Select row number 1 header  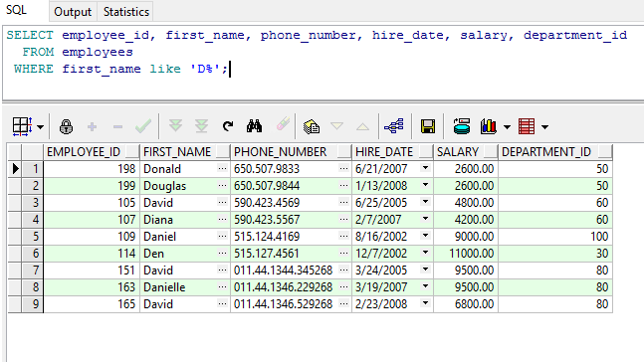click(x=33, y=169)
